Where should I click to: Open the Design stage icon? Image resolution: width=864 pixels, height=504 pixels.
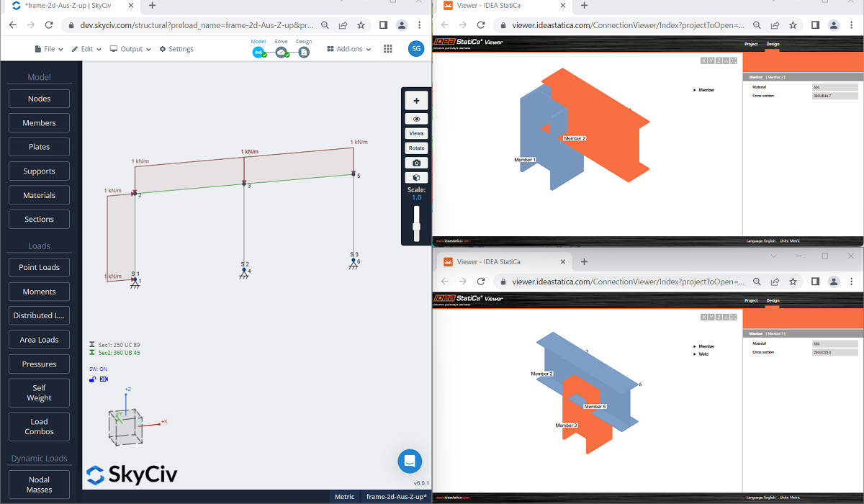point(304,52)
